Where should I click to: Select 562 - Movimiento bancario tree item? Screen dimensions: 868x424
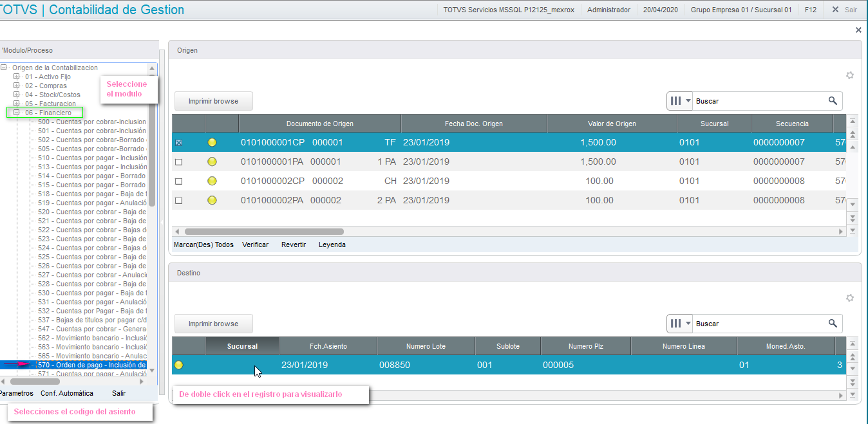92,338
